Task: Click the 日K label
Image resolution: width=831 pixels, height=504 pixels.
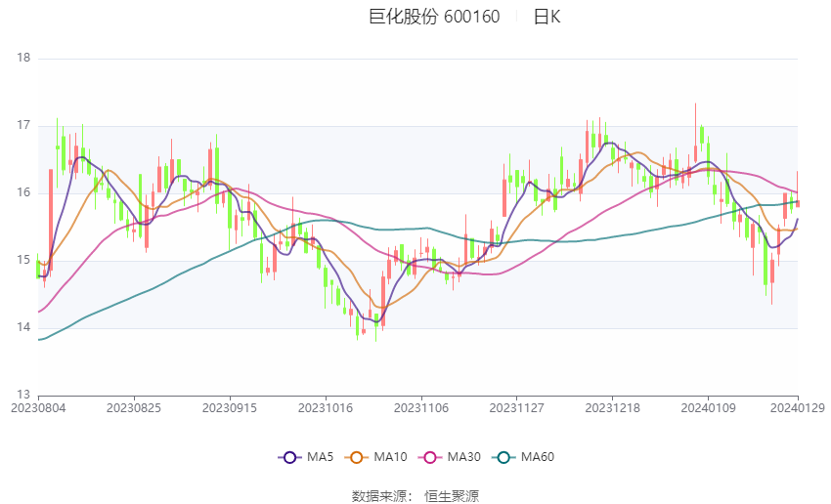Action: [x=547, y=17]
